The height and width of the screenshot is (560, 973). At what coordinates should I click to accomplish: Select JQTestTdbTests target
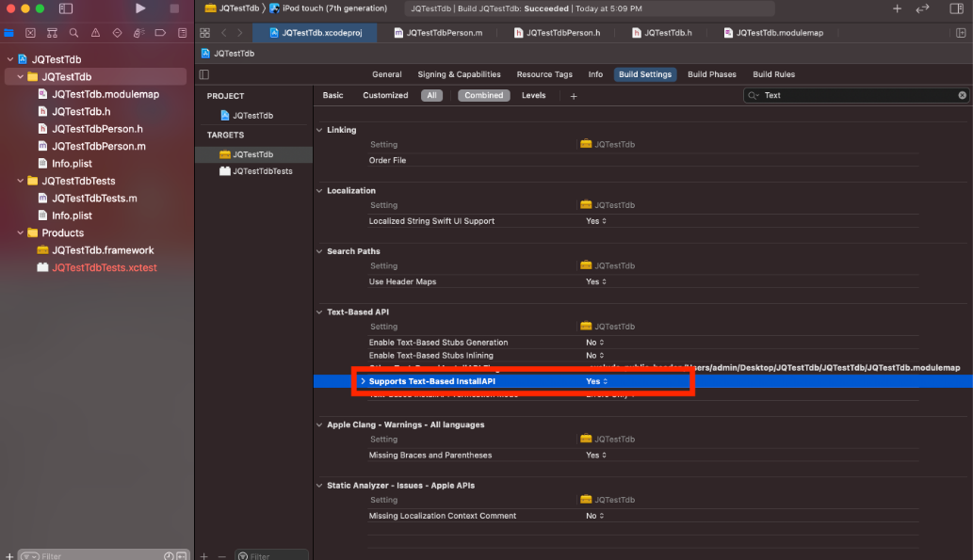point(261,171)
